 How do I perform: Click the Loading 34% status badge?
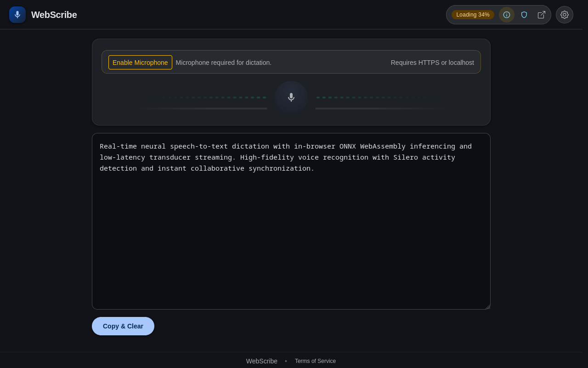(x=473, y=15)
